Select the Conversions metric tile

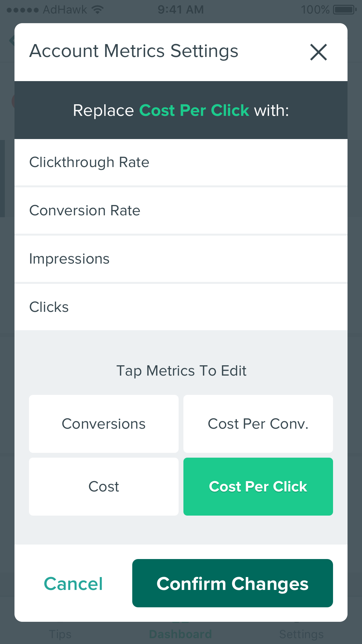[x=104, y=424]
